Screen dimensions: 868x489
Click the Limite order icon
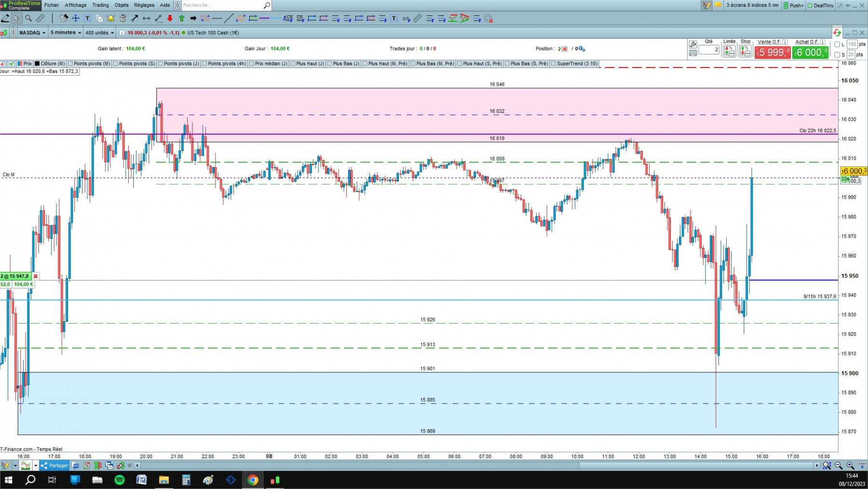tap(729, 52)
